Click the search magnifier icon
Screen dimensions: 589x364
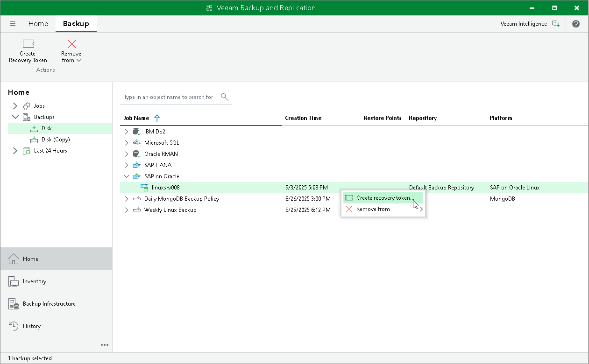pyautogui.click(x=224, y=97)
